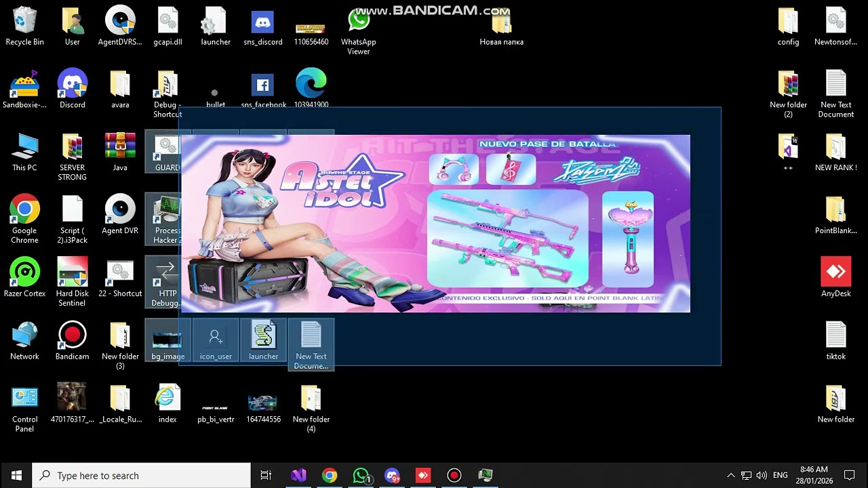This screenshot has height=488, width=868.
Task: Open the notification center icon
Action: click(849, 476)
